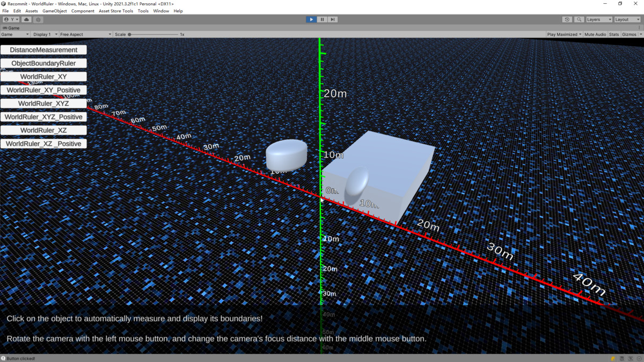The height and width of the screenshot is (362, 644).
Task: Click the WorldRuler_XYZ_Positive button
Action: click(x=43, y=117)
